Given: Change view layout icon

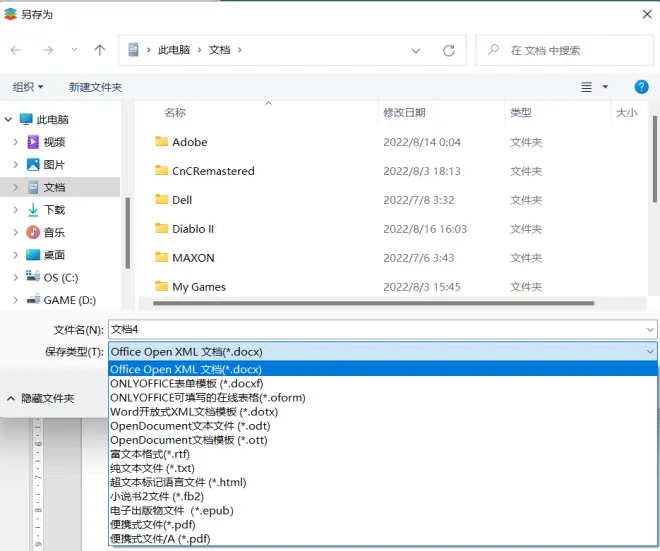Looking at the screenshot, I should click(586, 87).
